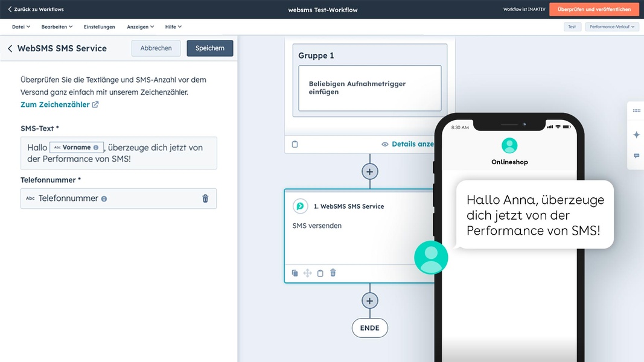The height and width of the screenshot is (362, 644).
Task: Click the 'websms Test-Workflow' title
Action: [323, 10]
